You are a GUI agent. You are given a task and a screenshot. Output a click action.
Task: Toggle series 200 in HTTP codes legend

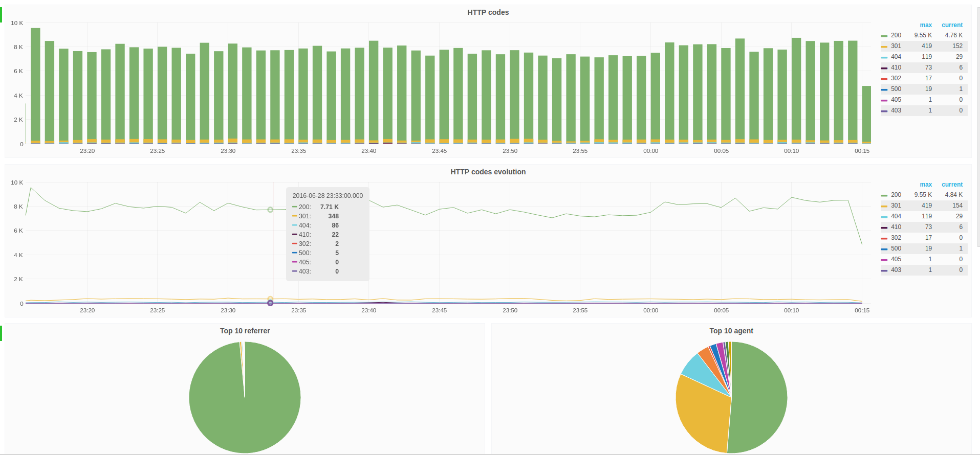click(x=896, y=35)
